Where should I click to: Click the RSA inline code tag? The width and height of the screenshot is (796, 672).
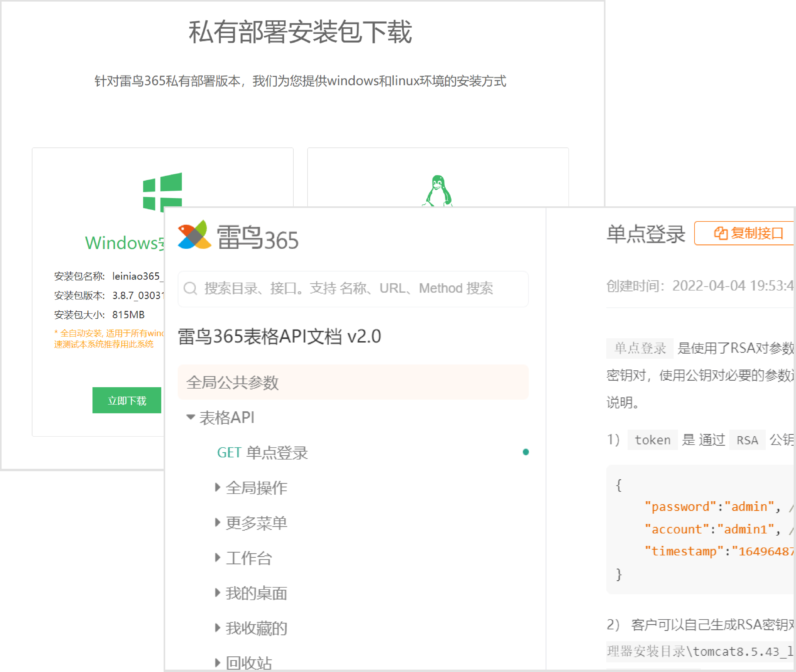tap(747, 440)
